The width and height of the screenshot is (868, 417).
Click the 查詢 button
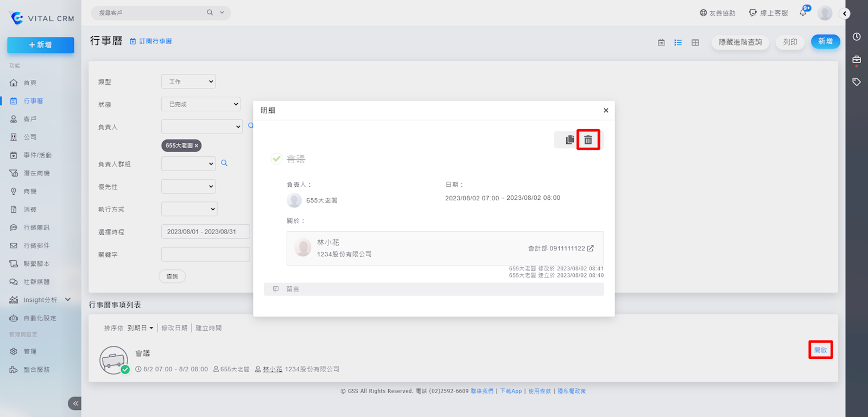point(172,276)
